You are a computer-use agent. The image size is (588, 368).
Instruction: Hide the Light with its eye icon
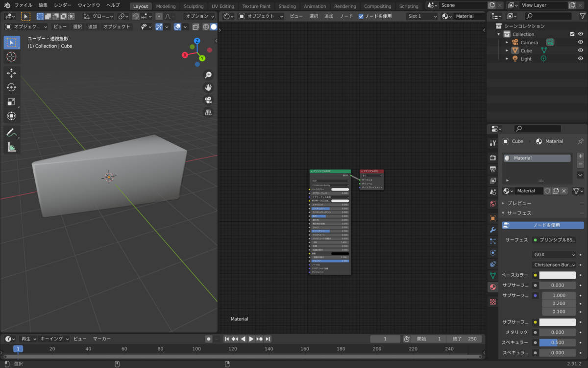pos(581,58)
